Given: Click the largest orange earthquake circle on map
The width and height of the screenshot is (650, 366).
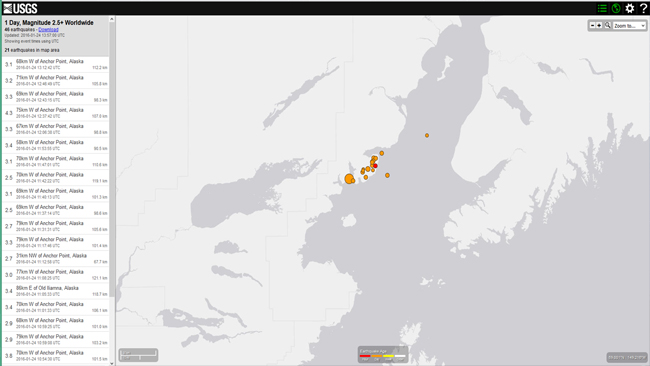Looking at the screenshot, I should (349, 179).
